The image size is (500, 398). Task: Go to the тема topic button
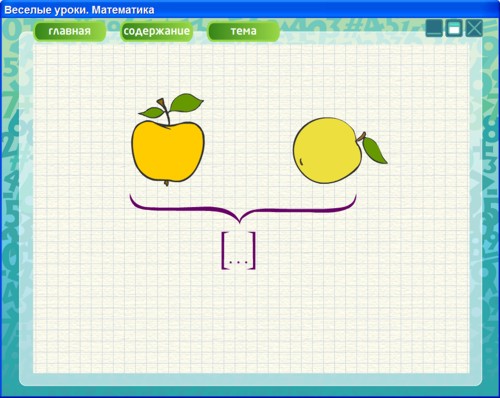click(243, 31)
